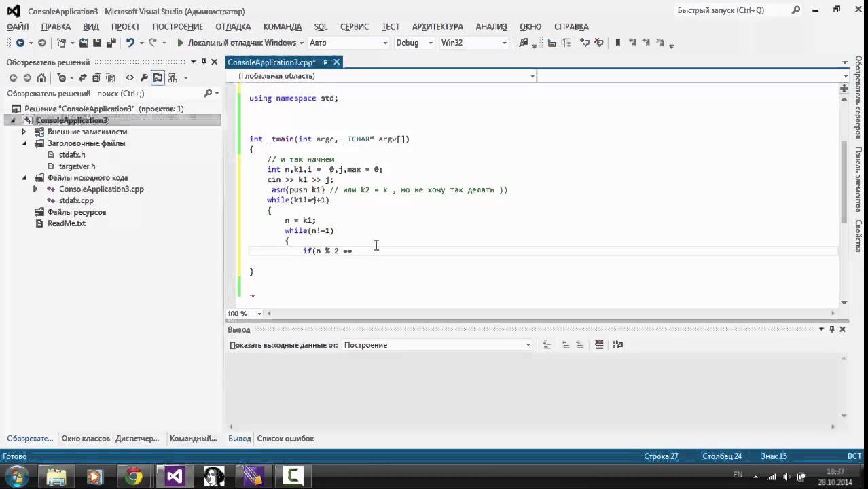868x489 pixels.
Task: Start debugging with the green play button
Action: [x=181, y=43]
